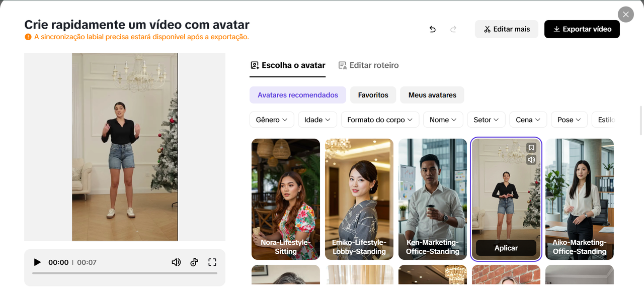Click the redo arrow icon
The width and height of the screenshot is (644, 298).
click(x=453, y=29)
